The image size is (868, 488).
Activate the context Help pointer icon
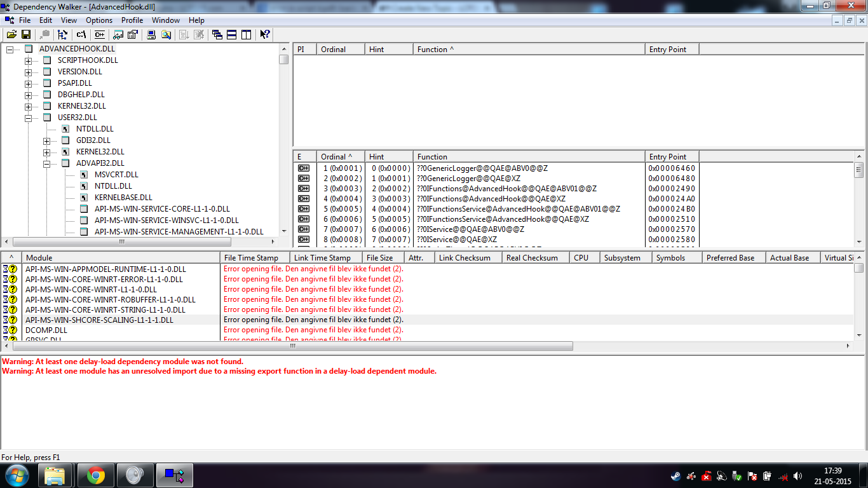tap(265, 34)
